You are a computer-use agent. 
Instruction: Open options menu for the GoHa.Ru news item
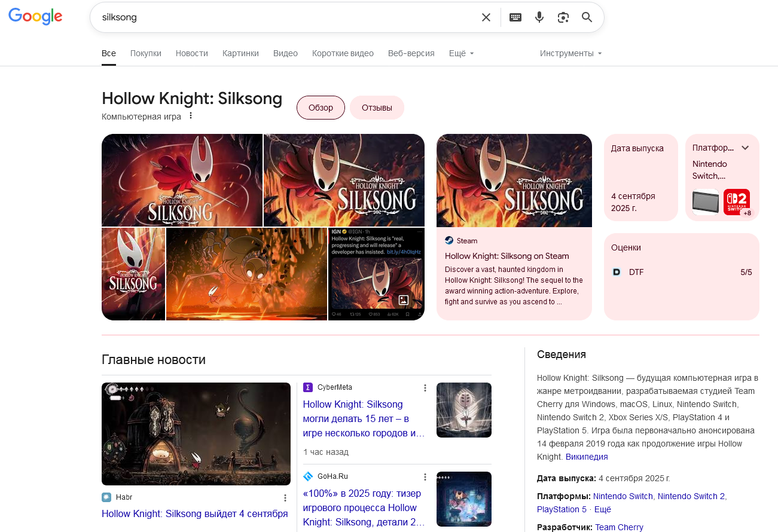click(x=425, y=477)
